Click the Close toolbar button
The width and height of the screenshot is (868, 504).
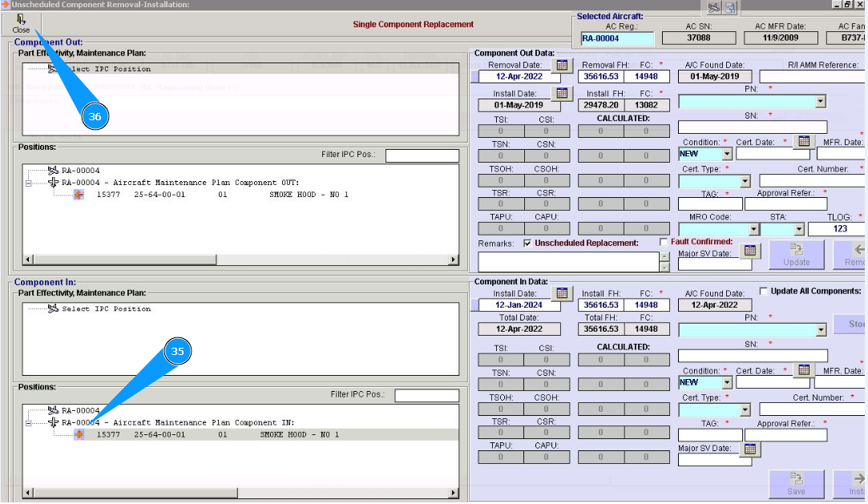[21, 23]
